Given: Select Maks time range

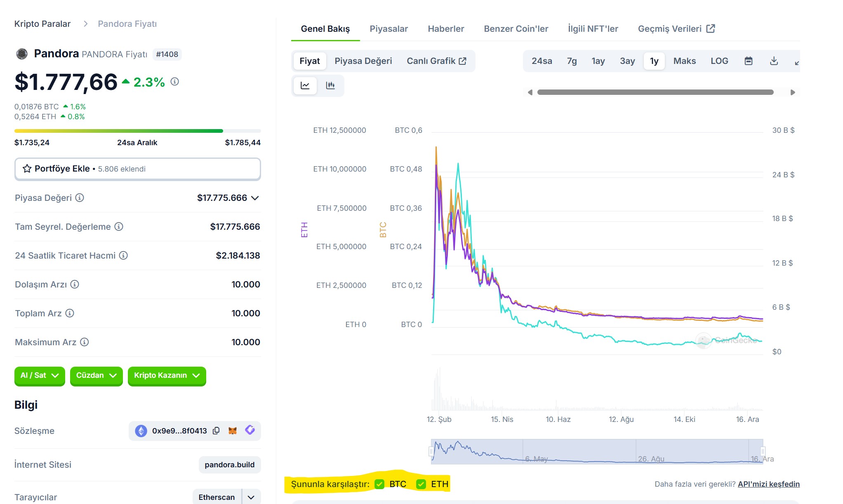Looking at the screenshot, I should 685,61.
